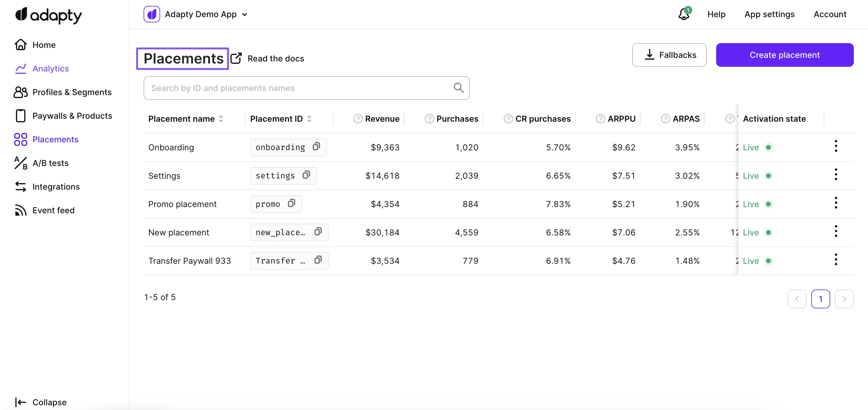Screen dimensions: 868x410
Task: Open the three-dot menu for Transfer Paywall 933
Action: coord(836,260)
